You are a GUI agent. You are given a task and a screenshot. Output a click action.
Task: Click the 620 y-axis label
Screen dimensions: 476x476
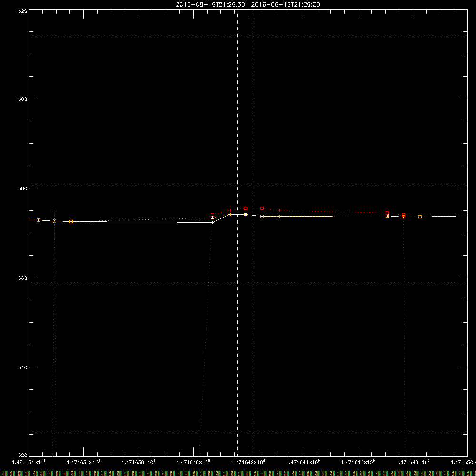(x=23, y=11)
